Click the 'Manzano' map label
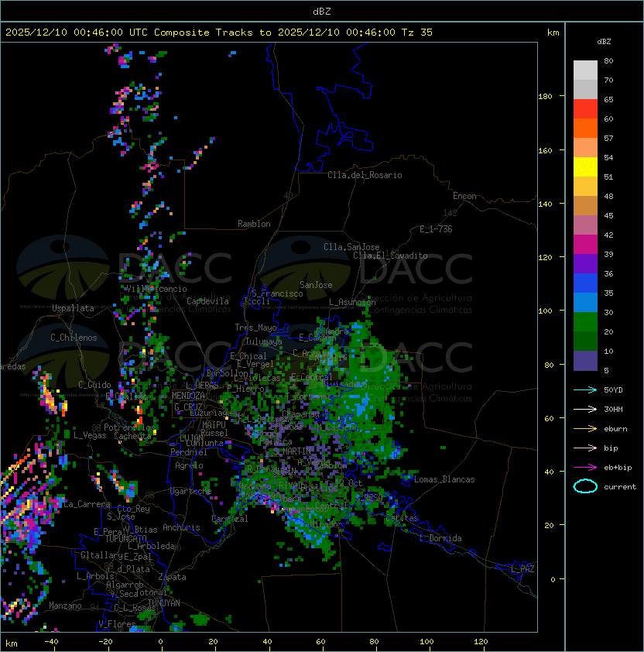 pyautogui.click(x=65, y=606)
